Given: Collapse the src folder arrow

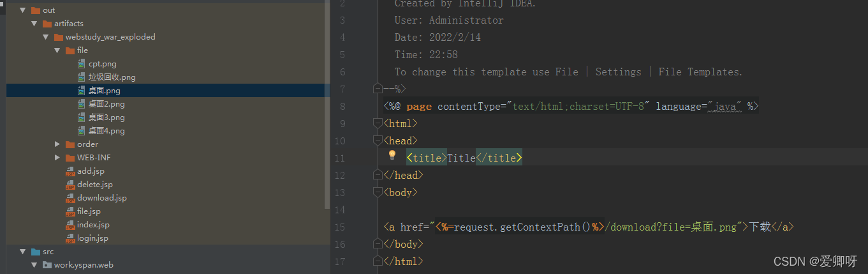Looking at the screenshot, I should pyautogui.click(x=23, y=252).
